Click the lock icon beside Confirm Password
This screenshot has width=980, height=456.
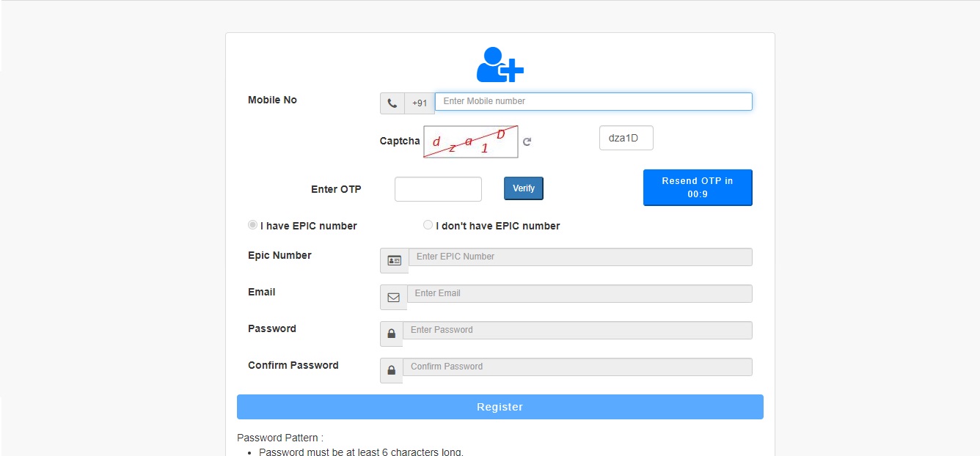click(x=392, y=370)
